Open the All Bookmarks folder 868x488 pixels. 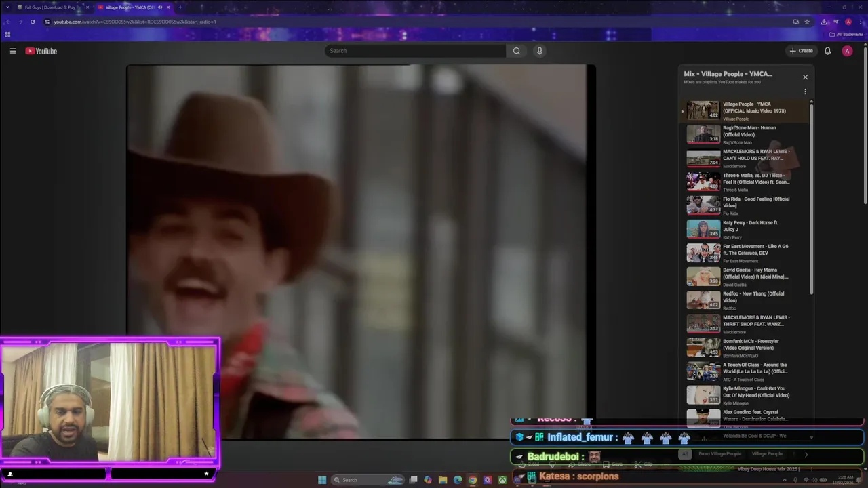click(846, 34)
